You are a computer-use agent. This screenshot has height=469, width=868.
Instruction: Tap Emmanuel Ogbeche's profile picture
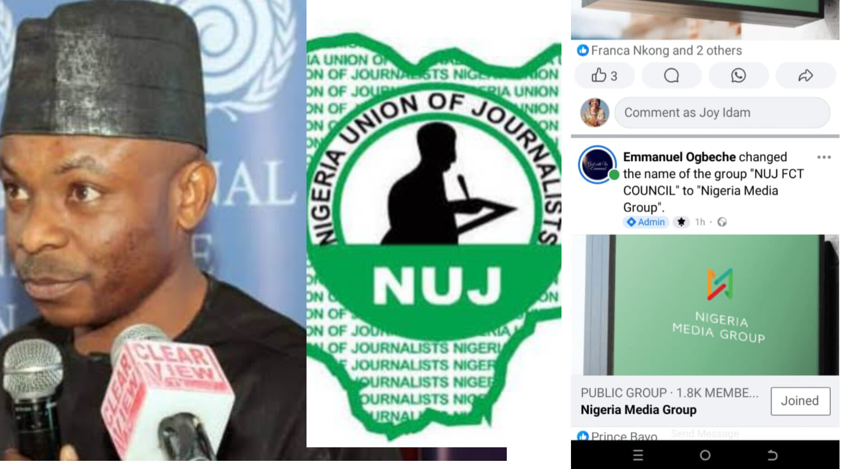tap(597, 164)
